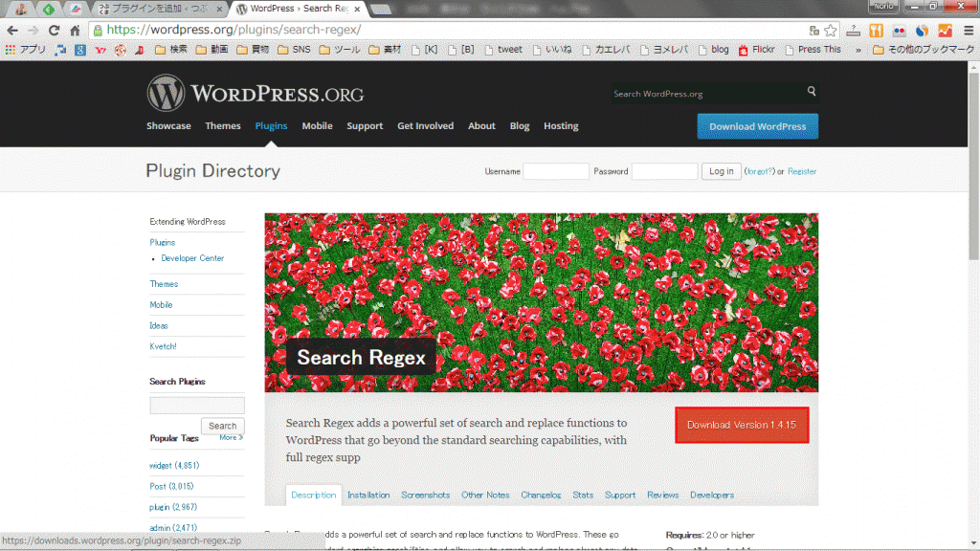The height and width of the screenshot is (551, 980).
Task: Click the translate icon in the address bar
Action: [x=813, y=30]
